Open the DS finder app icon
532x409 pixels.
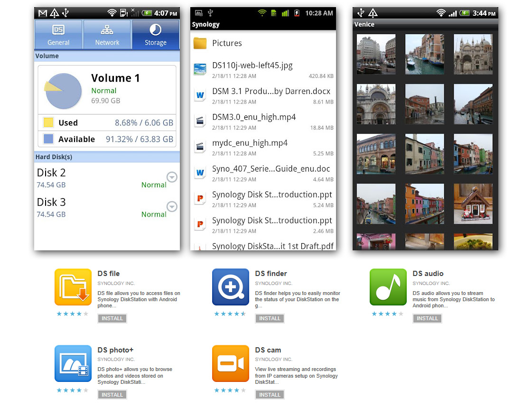point(230,287)
